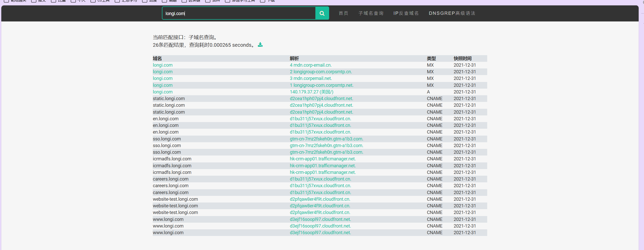
Task: Go to 子域名查询 in the nav bar
Action: [x=371, y=13]
